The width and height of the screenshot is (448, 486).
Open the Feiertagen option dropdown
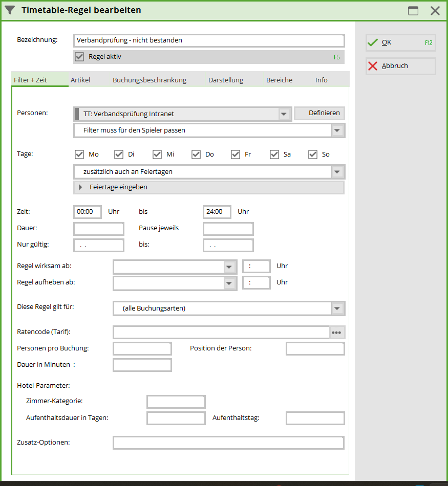[336, 172]
